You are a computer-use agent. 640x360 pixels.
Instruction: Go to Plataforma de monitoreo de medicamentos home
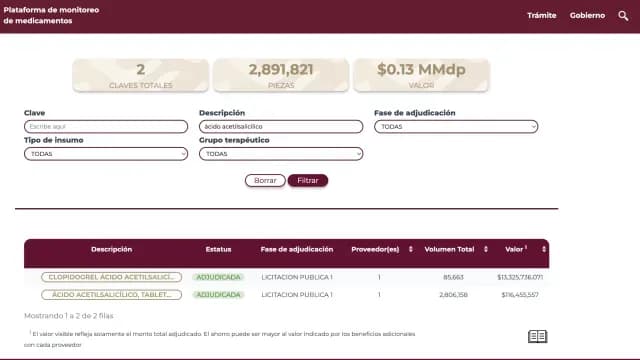pyautogui.click(x=51, y=16)
